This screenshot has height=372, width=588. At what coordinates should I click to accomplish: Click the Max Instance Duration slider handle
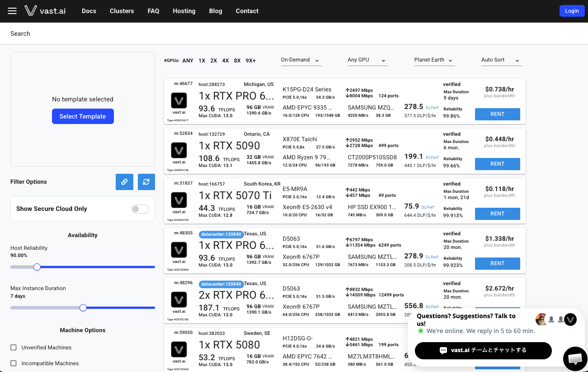coord(83,308)
